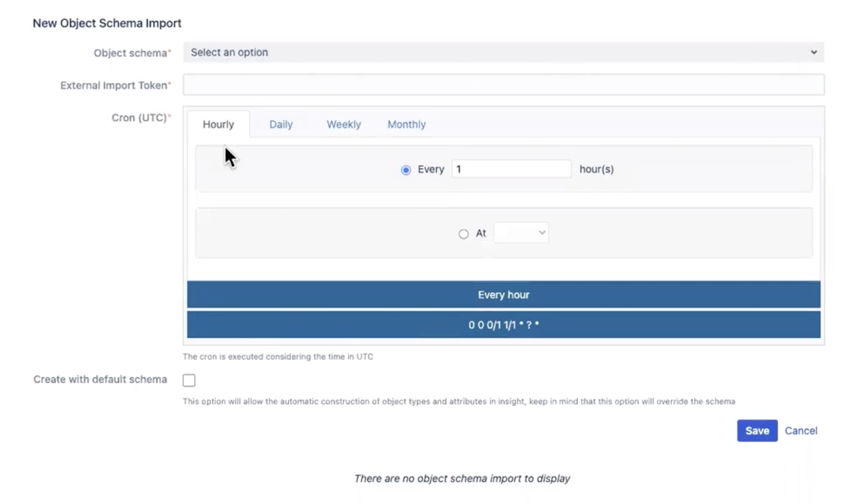This screenshot has height=504, width=866.
Task: Enable Create with default schema checkbox
Action: click(x=189, y=380)
